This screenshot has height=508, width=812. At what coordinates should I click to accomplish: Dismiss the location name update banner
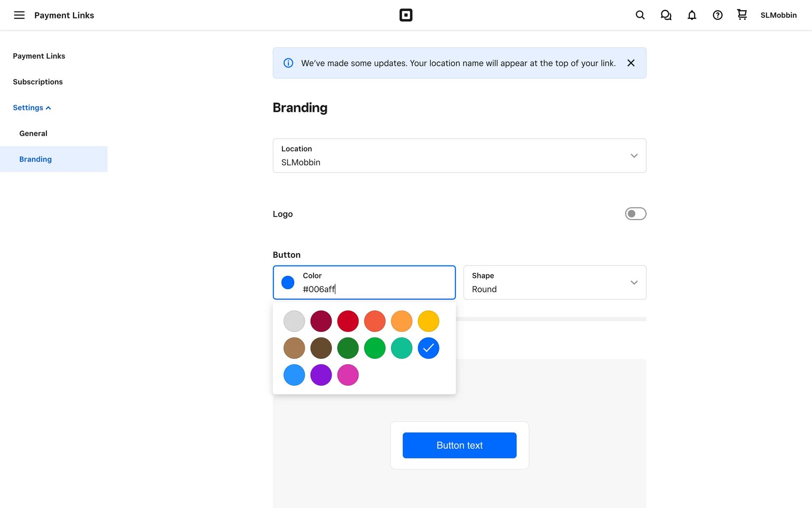(631, 63)
